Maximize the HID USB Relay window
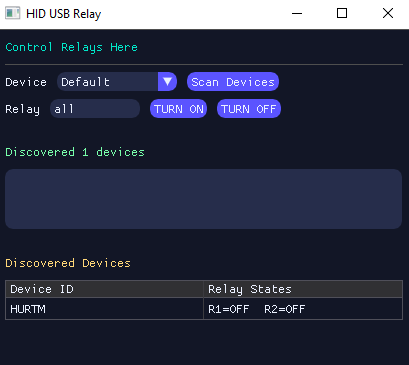This screenshot has height=365, width=409. pyautogui.click(x=342, y=14)
